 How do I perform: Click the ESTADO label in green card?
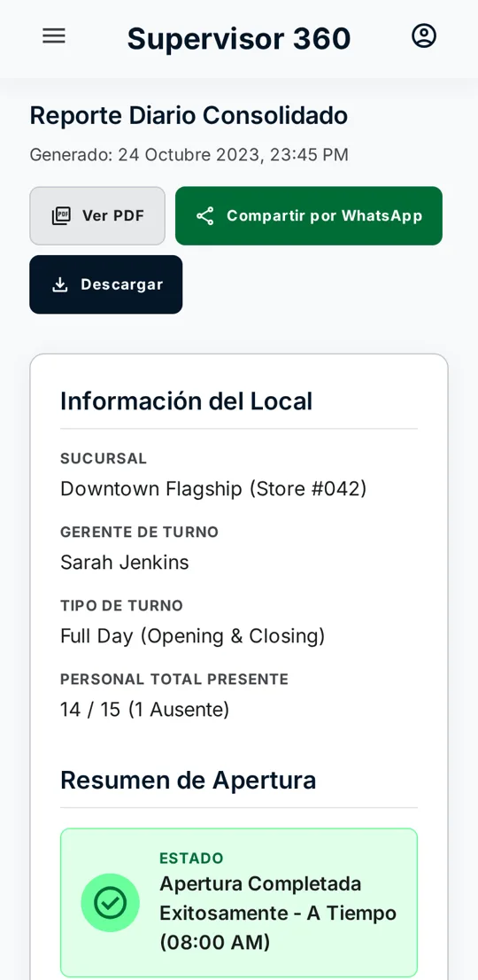(191, 858)
